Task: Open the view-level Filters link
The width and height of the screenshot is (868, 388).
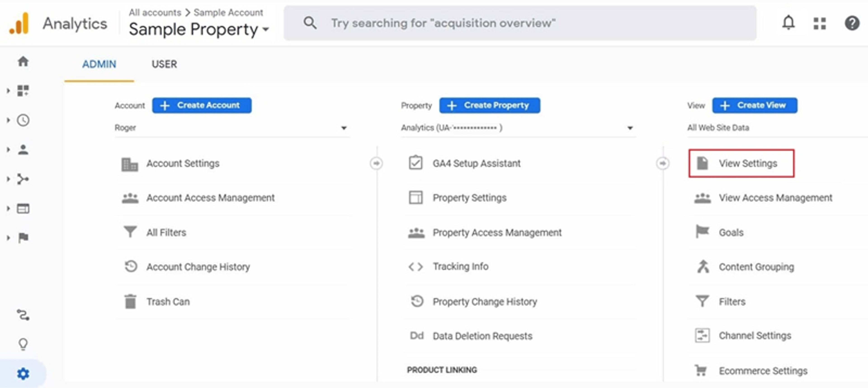Action: (732, 302)
